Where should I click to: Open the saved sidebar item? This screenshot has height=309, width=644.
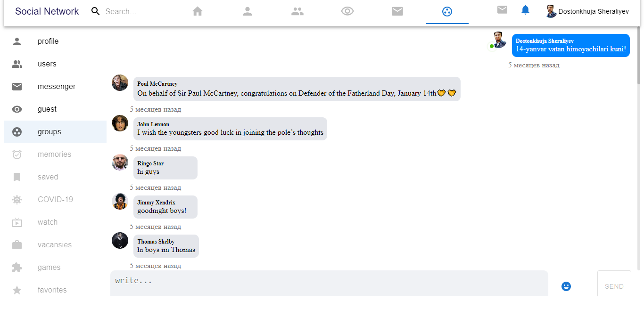coord(55,177)
